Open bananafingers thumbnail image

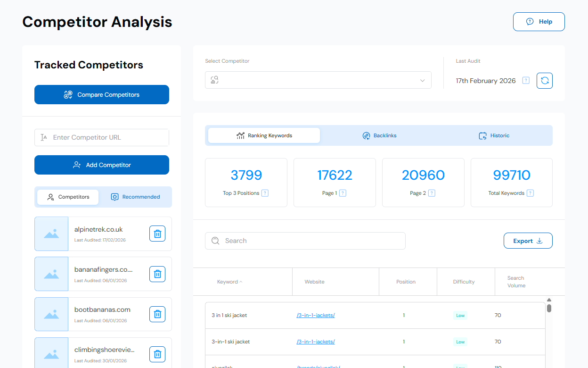[51, 274]
